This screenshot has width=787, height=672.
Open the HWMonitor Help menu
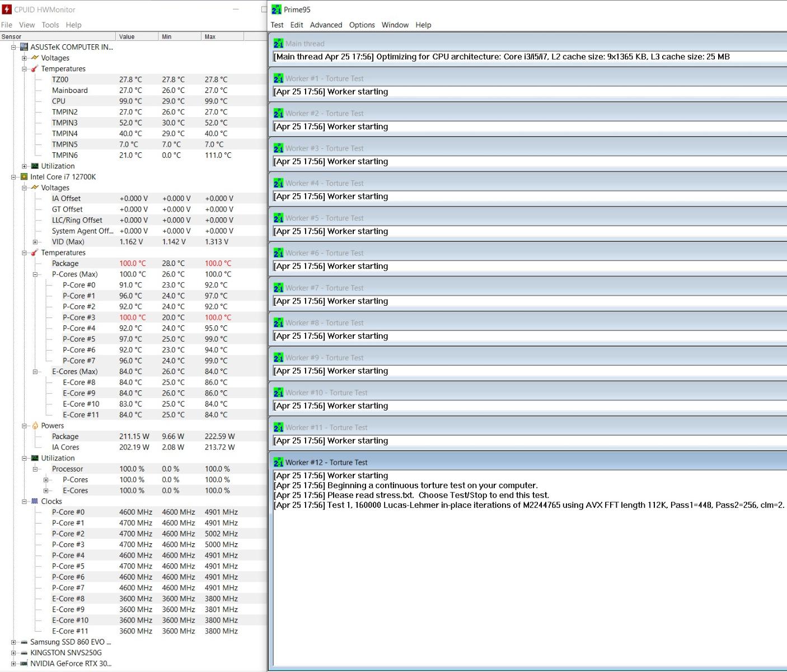(73, 25)
